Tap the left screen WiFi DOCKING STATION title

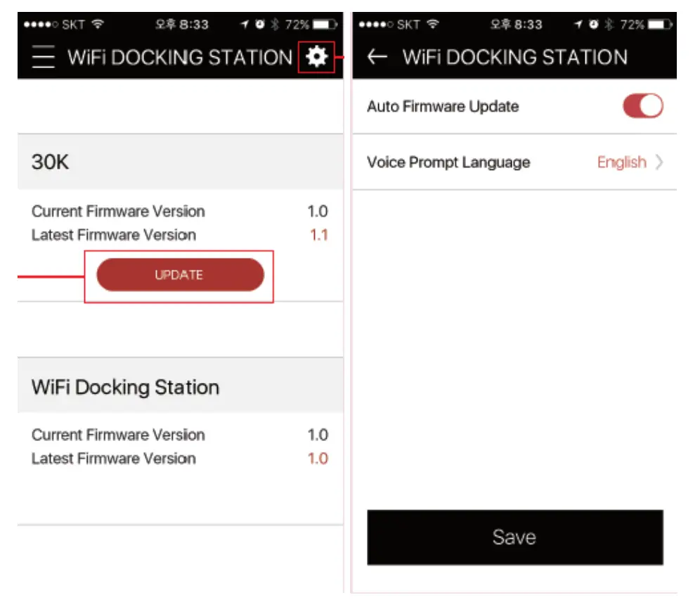[180, 57]
